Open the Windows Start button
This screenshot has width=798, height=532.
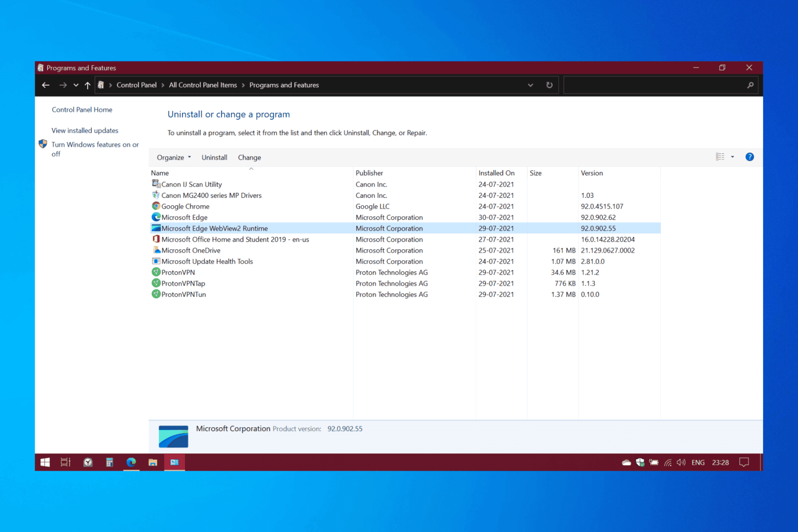45,462
